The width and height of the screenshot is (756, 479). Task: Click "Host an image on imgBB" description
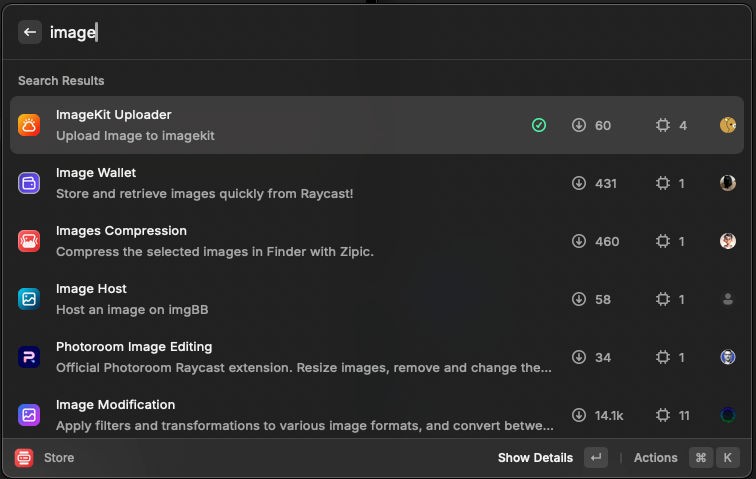click(132, 309)
